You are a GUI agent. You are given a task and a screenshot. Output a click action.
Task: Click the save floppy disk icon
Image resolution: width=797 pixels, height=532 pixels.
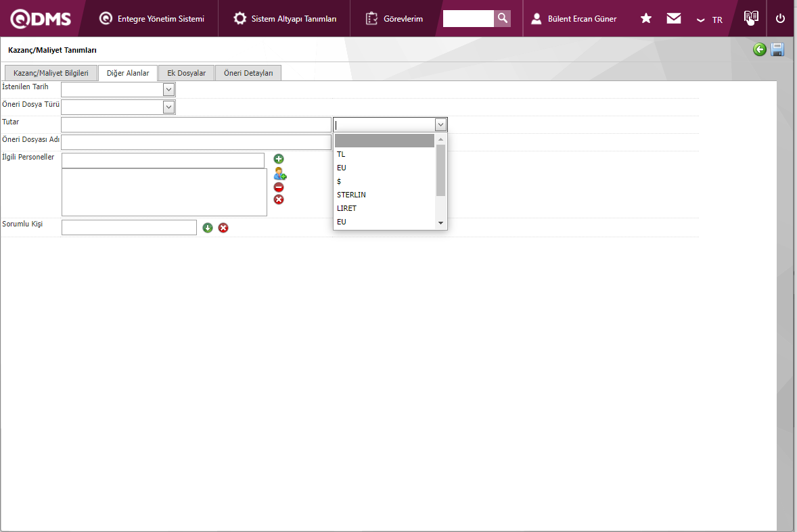click(x=777, y=49)
